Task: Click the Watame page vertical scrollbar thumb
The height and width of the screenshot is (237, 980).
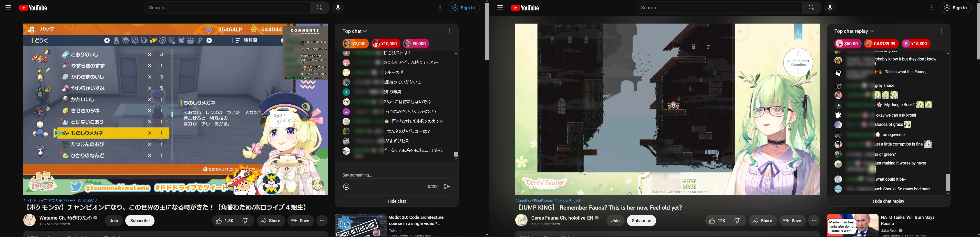Action: 487,32
